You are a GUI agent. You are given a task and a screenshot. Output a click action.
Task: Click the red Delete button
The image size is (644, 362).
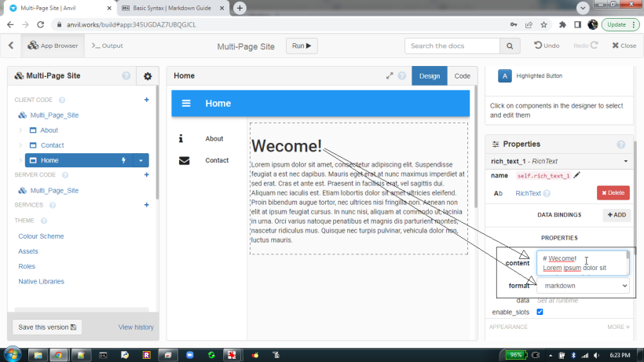click(x=613, y=193)
